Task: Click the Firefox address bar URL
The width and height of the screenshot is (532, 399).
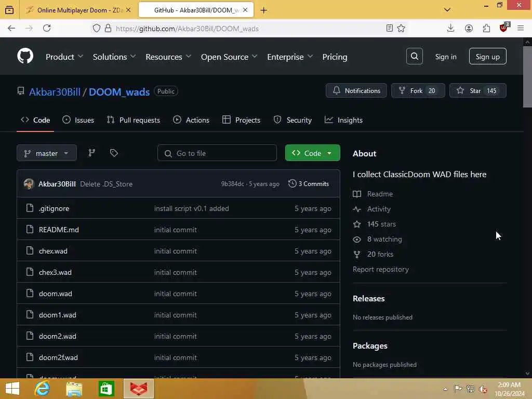Action: coord(187,29)
